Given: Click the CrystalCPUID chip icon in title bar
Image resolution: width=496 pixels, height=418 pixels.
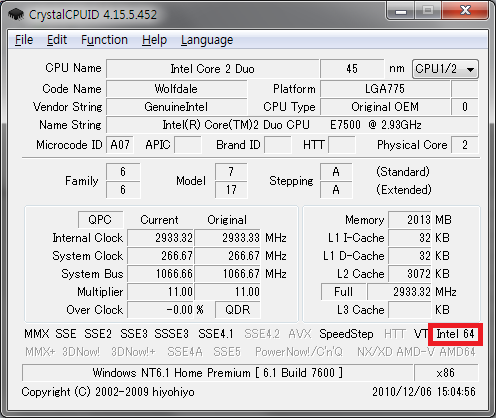Looking at the screenshot, I should coord(16,14).
